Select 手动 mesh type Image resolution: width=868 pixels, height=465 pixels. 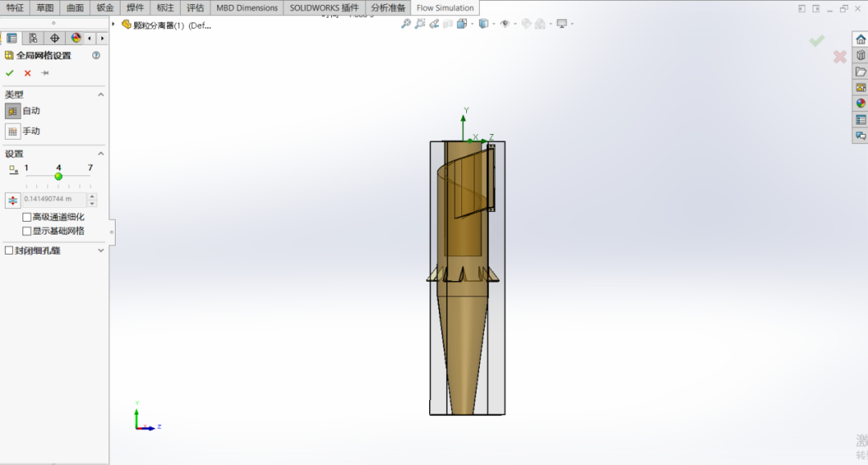click(13, 132)
